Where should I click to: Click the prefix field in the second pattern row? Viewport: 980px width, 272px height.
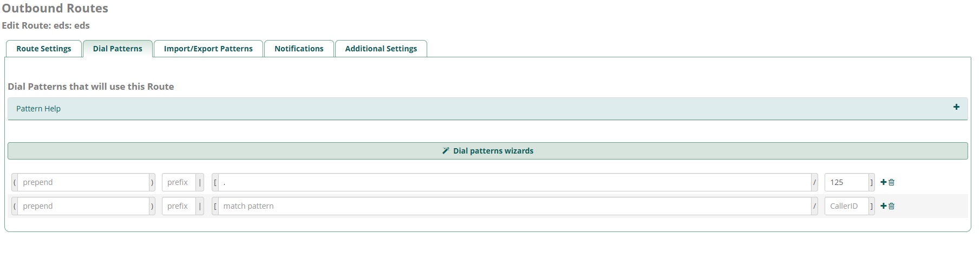[179, 206]
